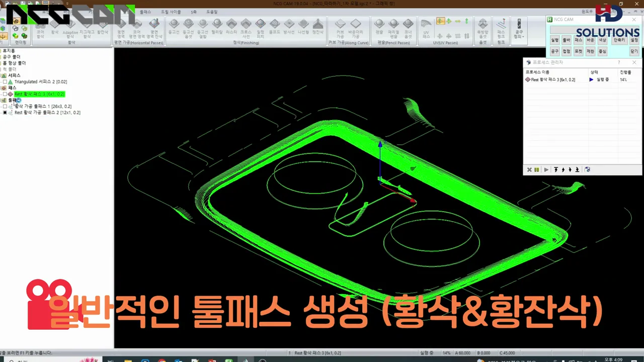Toggle 황삭 가공 툴패스 1 checkbox
Viewport: 644px width, 362px height.
click(x=5, y=107)
